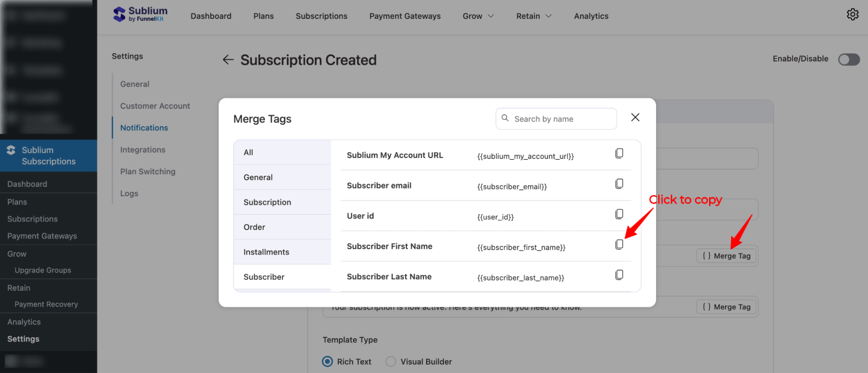Open Integrations settings section
868x373 pixels.
tap(143, 150)
